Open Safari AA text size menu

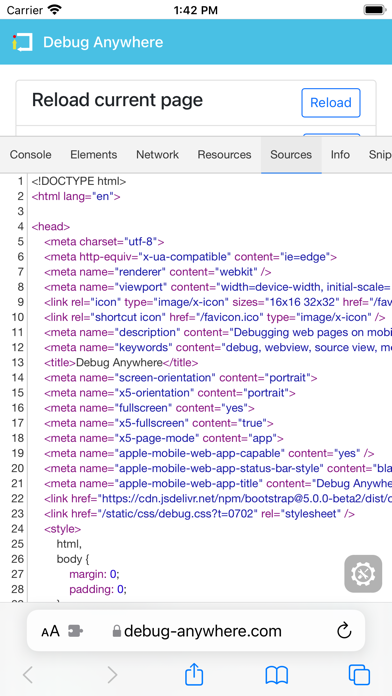pyautogui.click(x=50, y=631)
